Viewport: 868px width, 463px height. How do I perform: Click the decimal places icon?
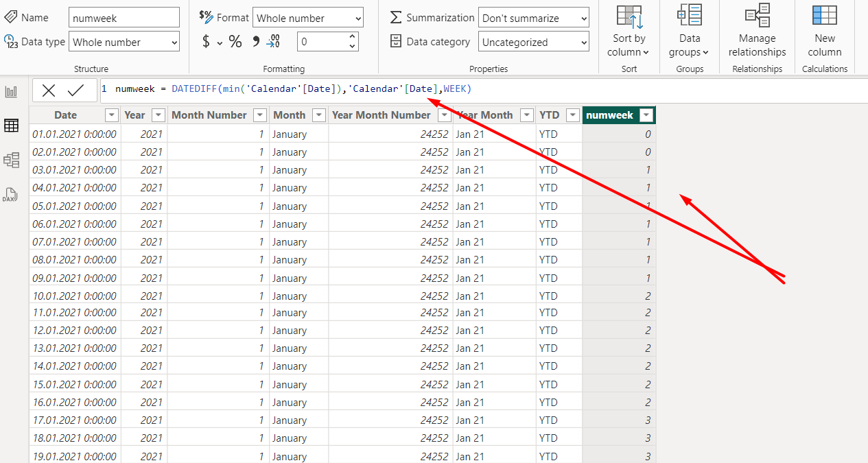273,42
